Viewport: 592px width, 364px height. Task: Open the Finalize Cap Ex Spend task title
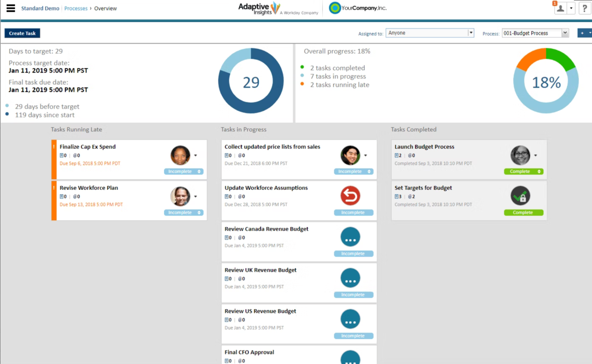88,147
